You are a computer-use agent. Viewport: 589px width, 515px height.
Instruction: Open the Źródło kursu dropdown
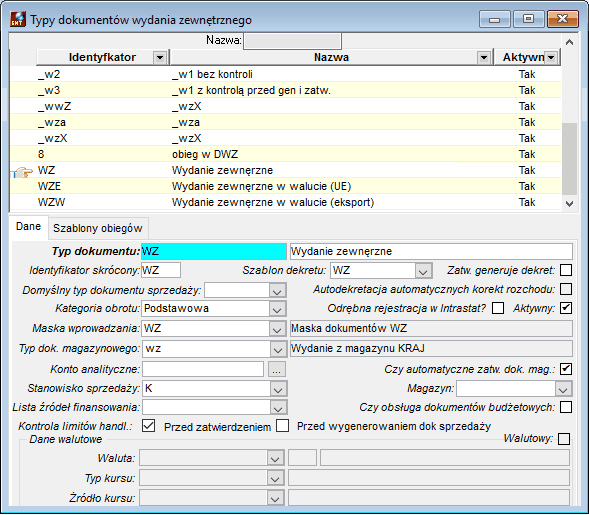tap(275, 498)
